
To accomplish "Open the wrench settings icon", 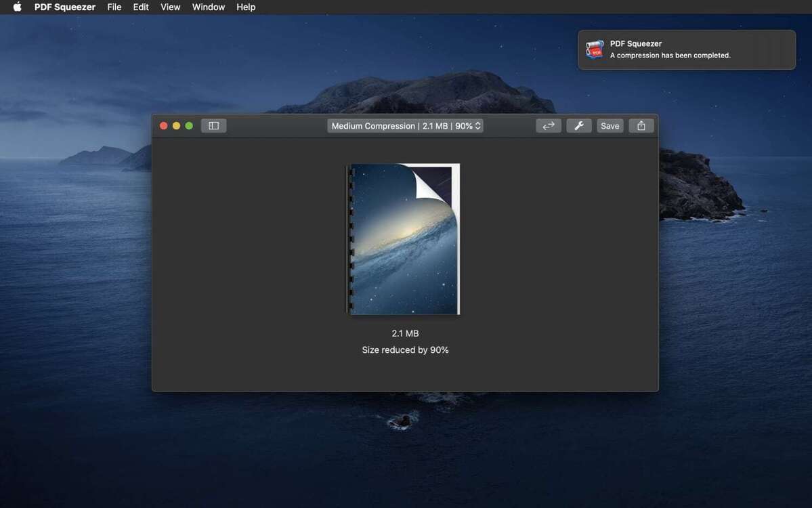I will [579, 126].
